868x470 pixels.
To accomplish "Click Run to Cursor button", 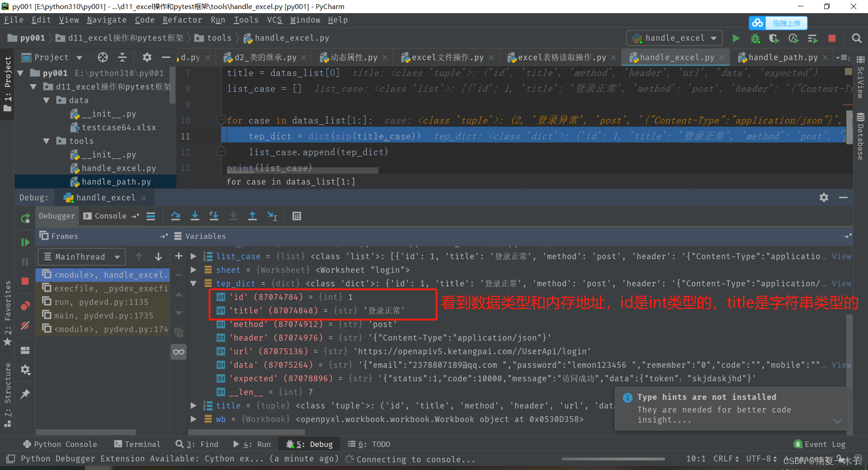I will click(x=272, y=216).
